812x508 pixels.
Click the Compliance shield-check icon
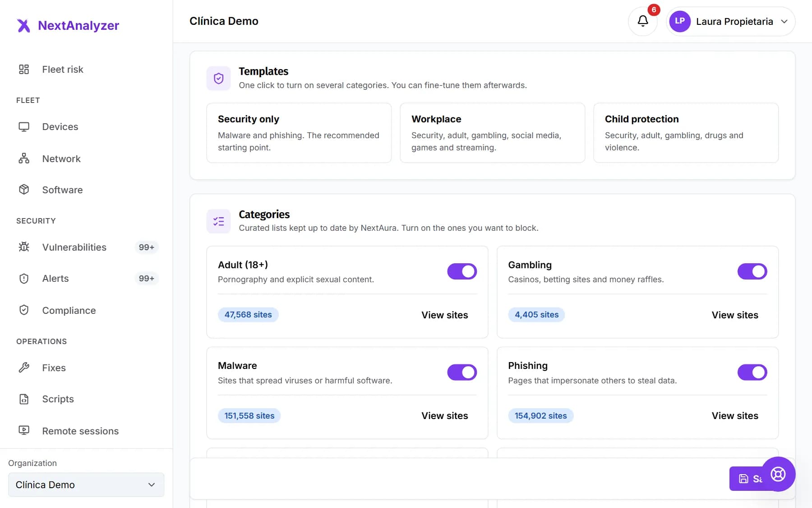(24, 310)
